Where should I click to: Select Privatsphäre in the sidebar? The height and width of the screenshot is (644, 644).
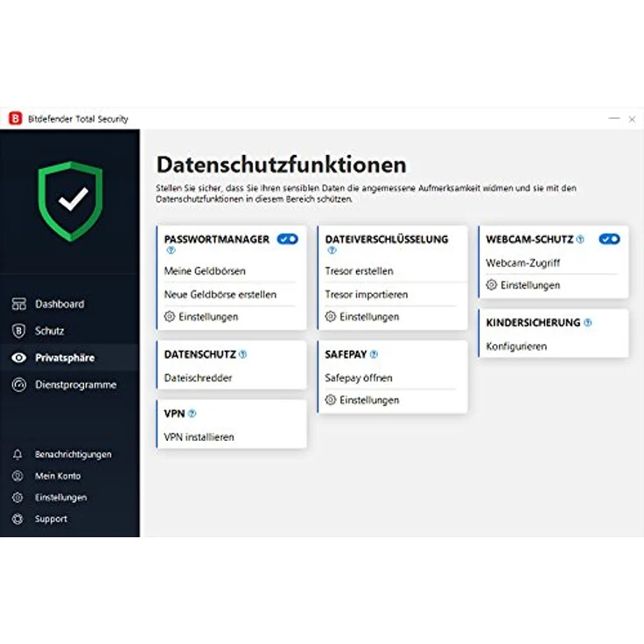[65, 358]
